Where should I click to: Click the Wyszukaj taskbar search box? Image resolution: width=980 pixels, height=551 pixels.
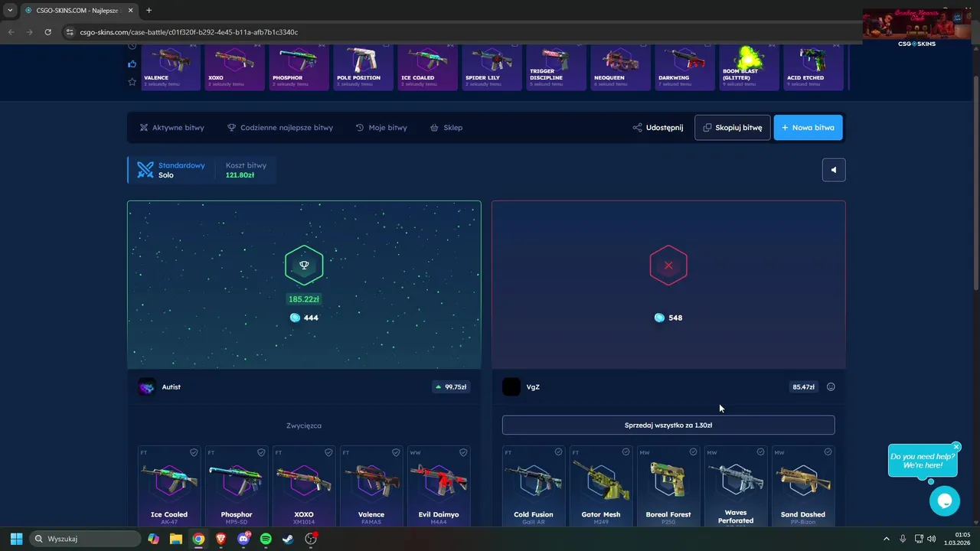coord(84,539)
